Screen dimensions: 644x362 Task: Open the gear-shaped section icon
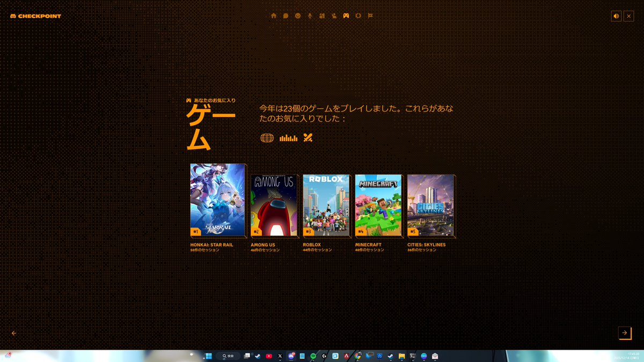pyautogui.click(x=358, y=16)
